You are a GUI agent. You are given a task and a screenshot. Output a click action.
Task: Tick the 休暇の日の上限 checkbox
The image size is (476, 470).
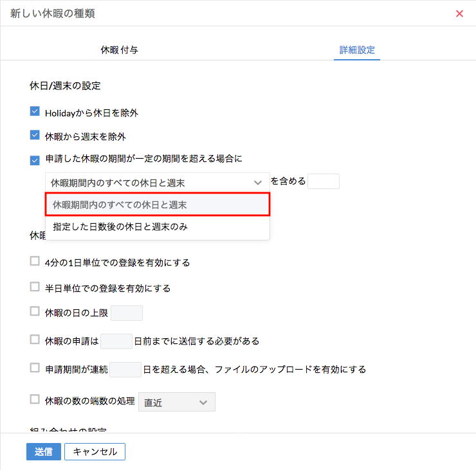click(35, 312)
